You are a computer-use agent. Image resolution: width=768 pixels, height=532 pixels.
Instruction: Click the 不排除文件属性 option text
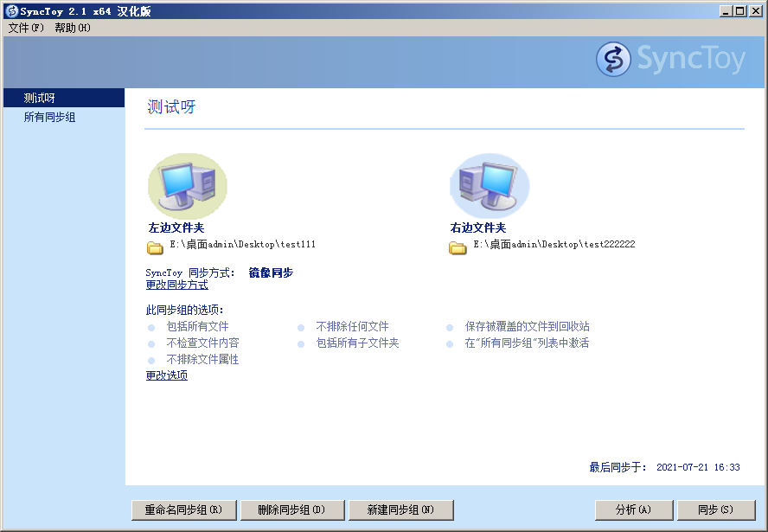pos(202,360)
